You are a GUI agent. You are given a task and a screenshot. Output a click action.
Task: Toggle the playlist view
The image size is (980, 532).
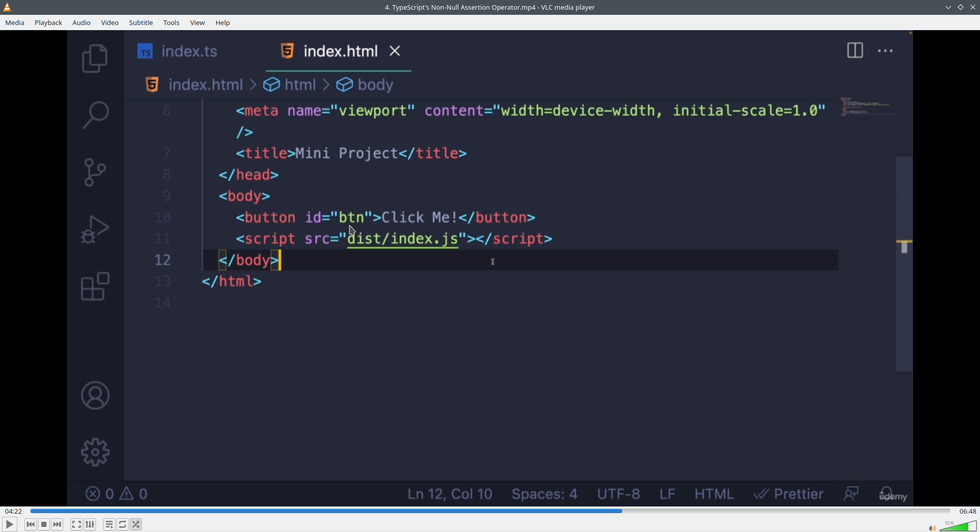pyautogui.click(x=109, y=524)
